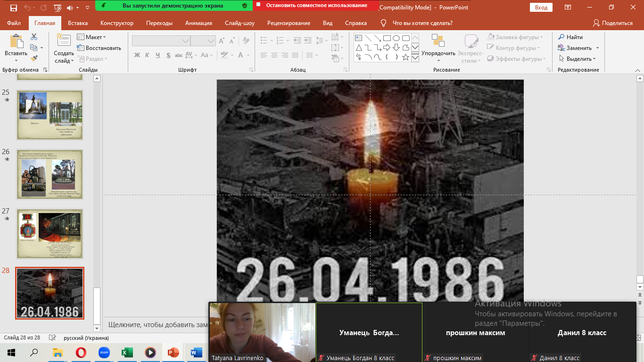Click the Cut scissors icon
Screen dimensions: 644x362
[34, 37]
